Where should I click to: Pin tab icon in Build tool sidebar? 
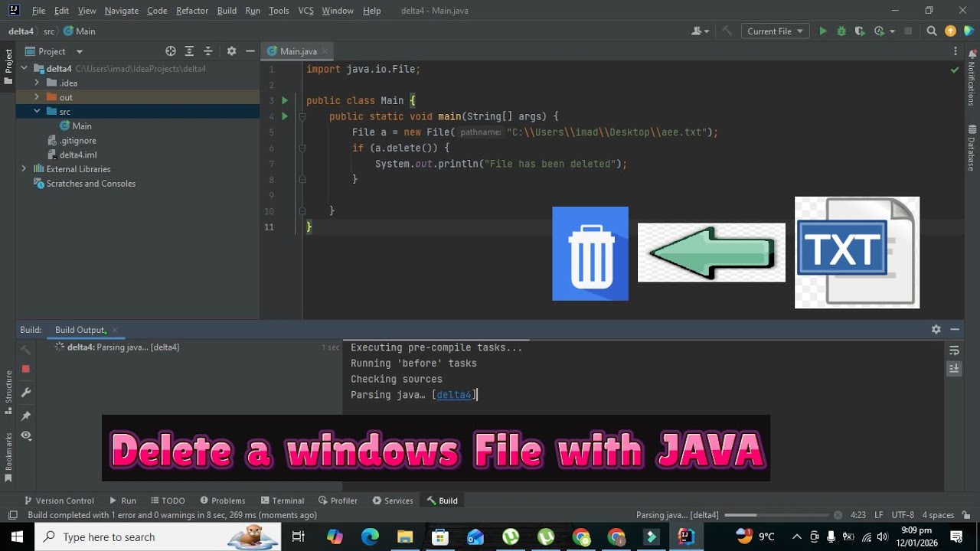(25, 416)
